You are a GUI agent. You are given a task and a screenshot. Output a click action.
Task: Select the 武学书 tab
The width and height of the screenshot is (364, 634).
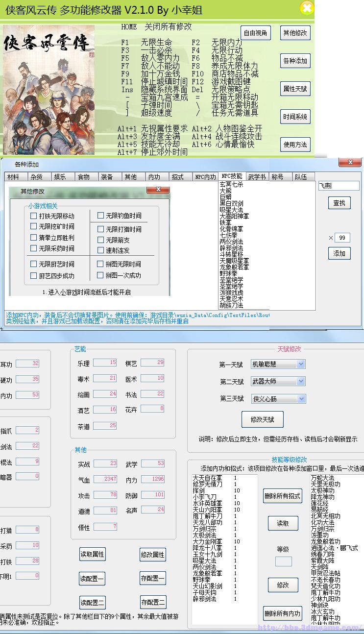coord(257,177)
